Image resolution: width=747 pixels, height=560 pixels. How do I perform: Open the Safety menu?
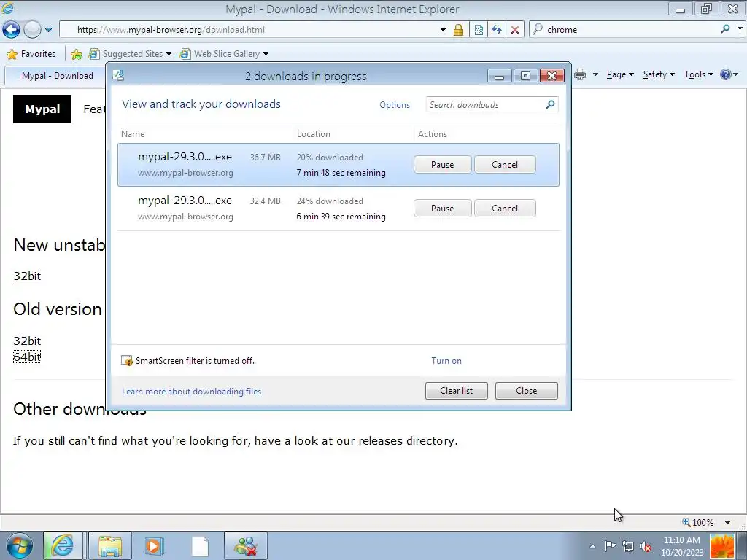pyautogui.click(x=659, y=74)
